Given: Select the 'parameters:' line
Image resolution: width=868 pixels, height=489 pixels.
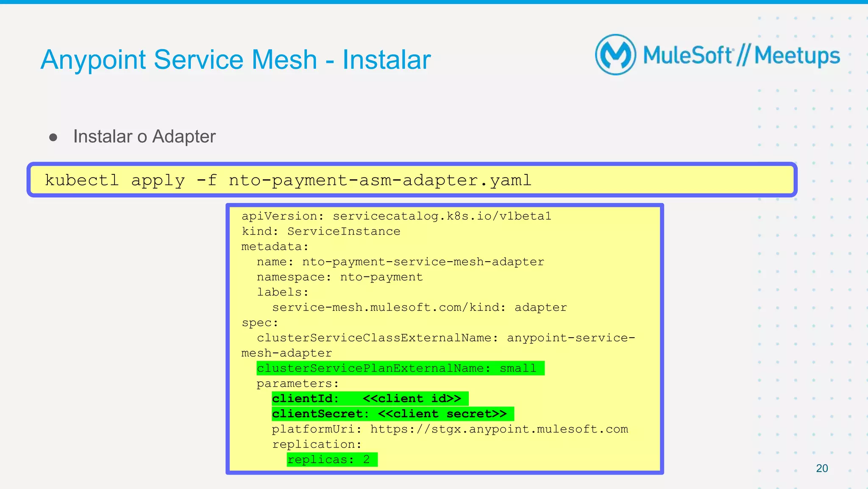Looking at the screenshot, I should pos(298,383).
